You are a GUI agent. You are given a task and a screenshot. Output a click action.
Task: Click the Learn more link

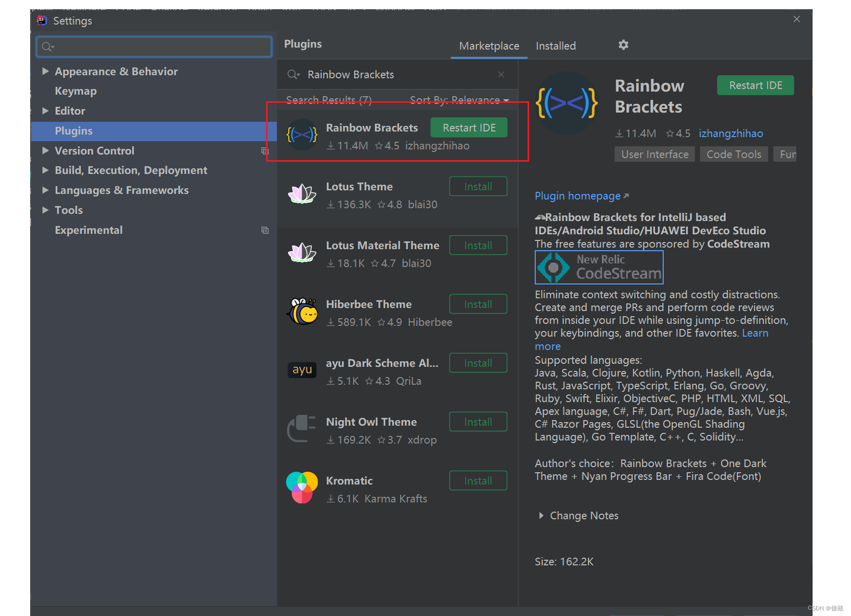(755, 333)
